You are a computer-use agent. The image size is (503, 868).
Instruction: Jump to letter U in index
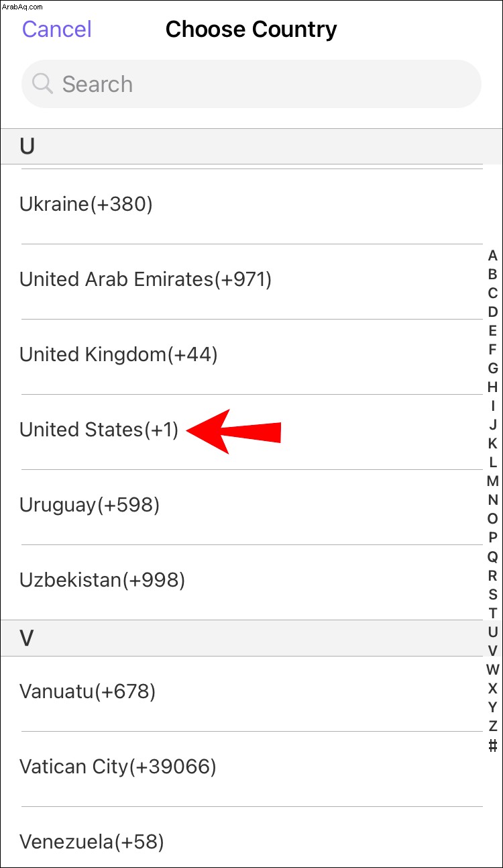(493, 632)
